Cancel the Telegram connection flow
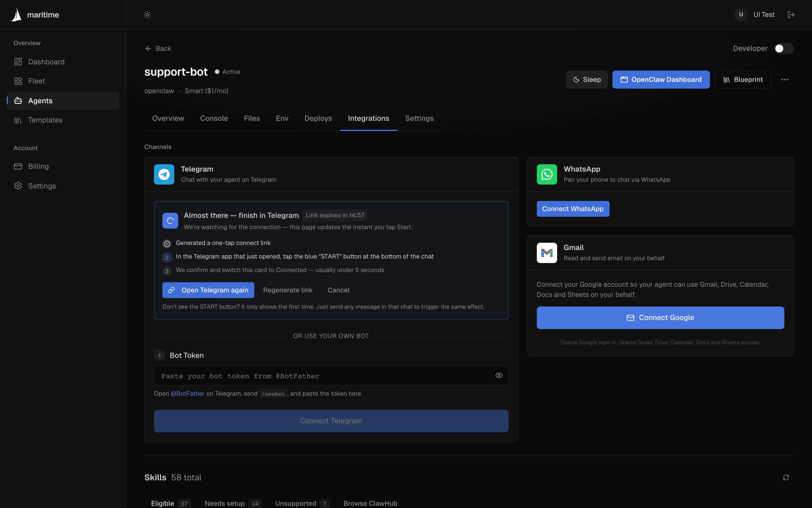Viewport: 812px width, 508px height. coord(338,290)
